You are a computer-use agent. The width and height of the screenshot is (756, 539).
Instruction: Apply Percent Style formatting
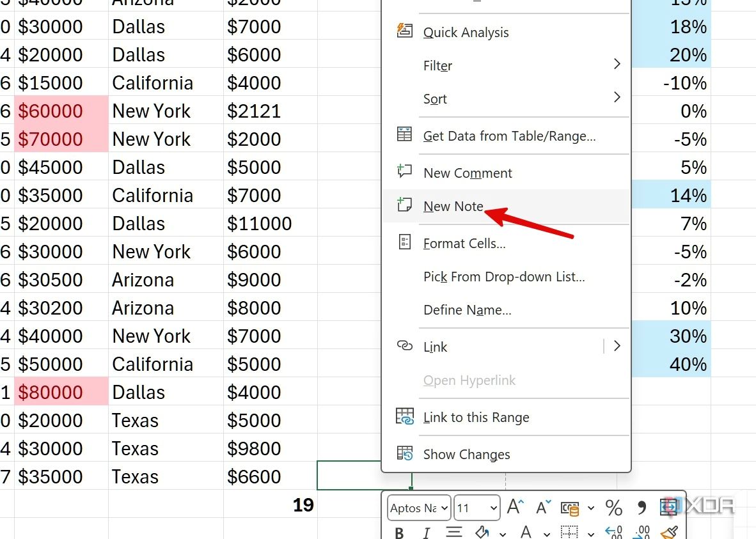[614, 507]
